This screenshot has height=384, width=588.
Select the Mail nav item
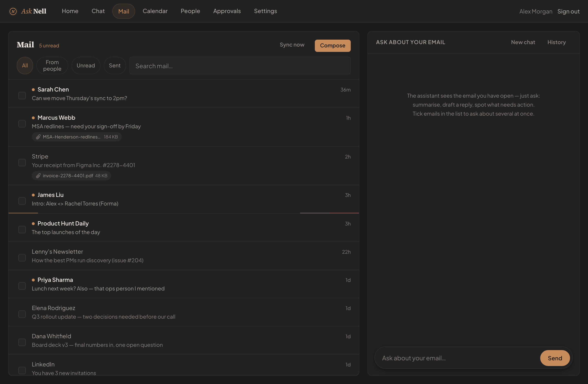click(124, 11)
